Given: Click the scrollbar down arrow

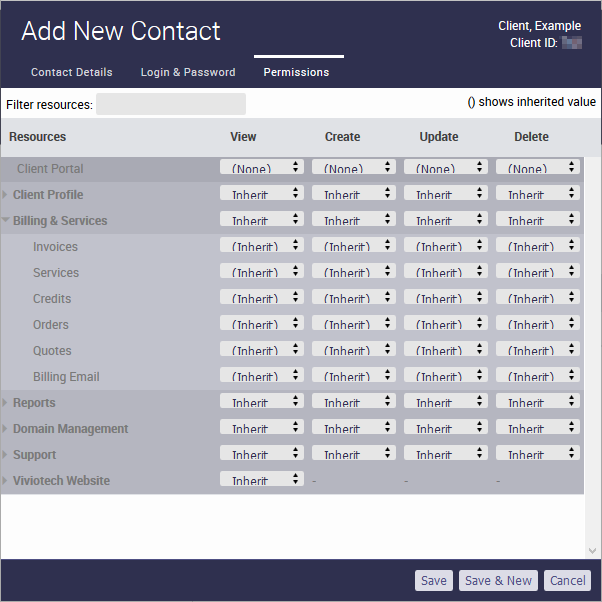Looking at the screenshot, I should pyautogui.click(x=592, y=551).
